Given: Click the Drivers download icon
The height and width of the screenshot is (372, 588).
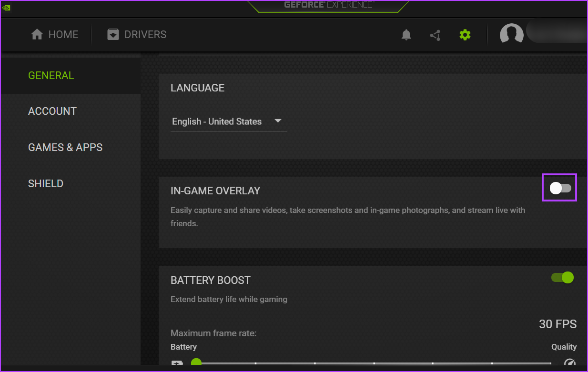Looking at the screenshot, I should click(x=113, y=34).
